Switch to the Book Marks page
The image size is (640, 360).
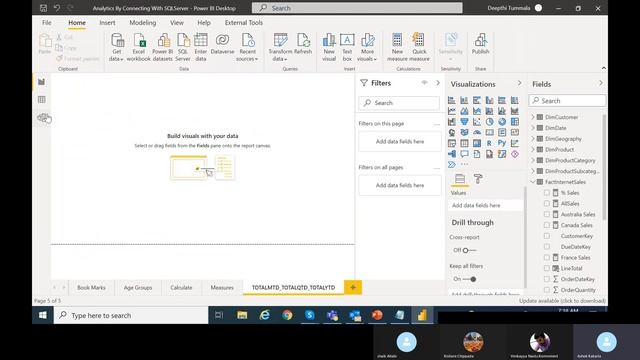(91, 287)
